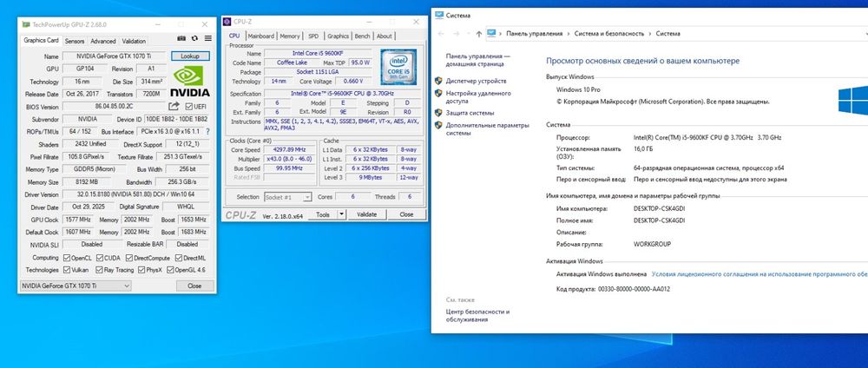Screen dimensions: 868x368
Task: Open Панель управления — домашняя страница link
Action: click(478, 60)
